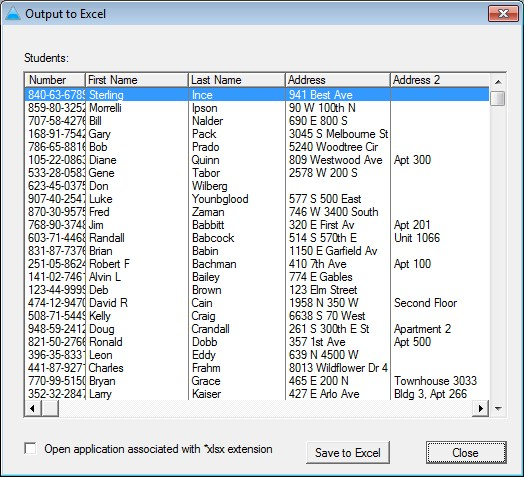Click the Close button

click(466, 453)
